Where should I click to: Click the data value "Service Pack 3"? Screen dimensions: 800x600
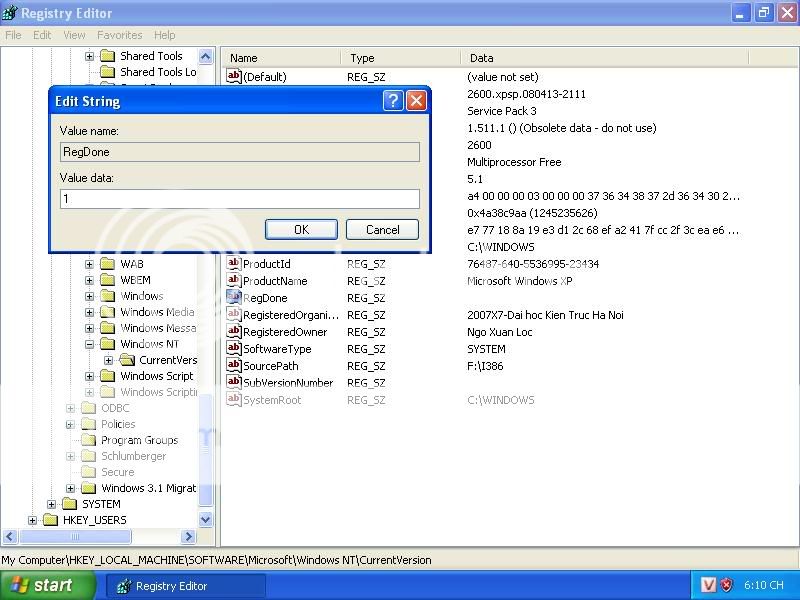[502, 111]
